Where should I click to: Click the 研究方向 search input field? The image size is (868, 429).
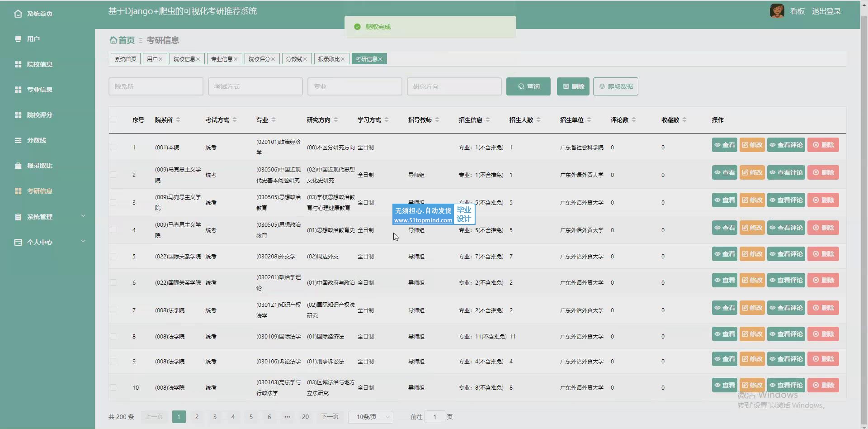pos(454,86)
